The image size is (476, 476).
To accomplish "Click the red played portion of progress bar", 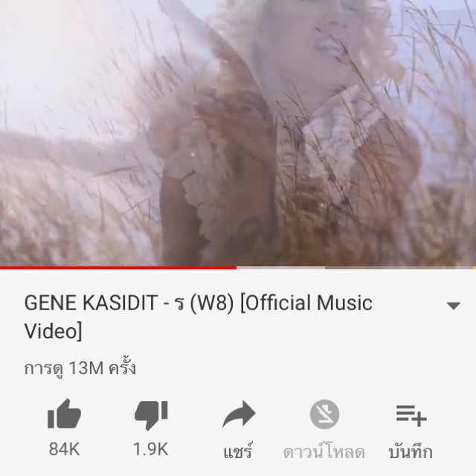I will (x=118, y=268).
